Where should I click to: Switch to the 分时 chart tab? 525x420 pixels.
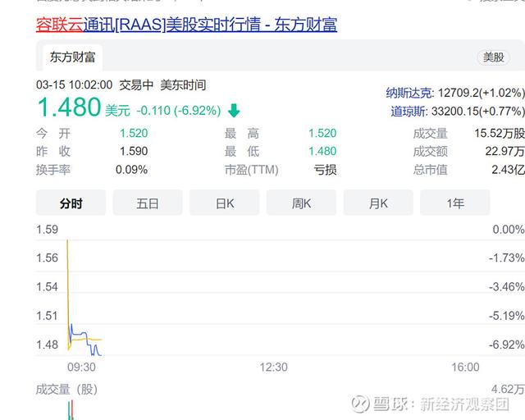[71, 203]
